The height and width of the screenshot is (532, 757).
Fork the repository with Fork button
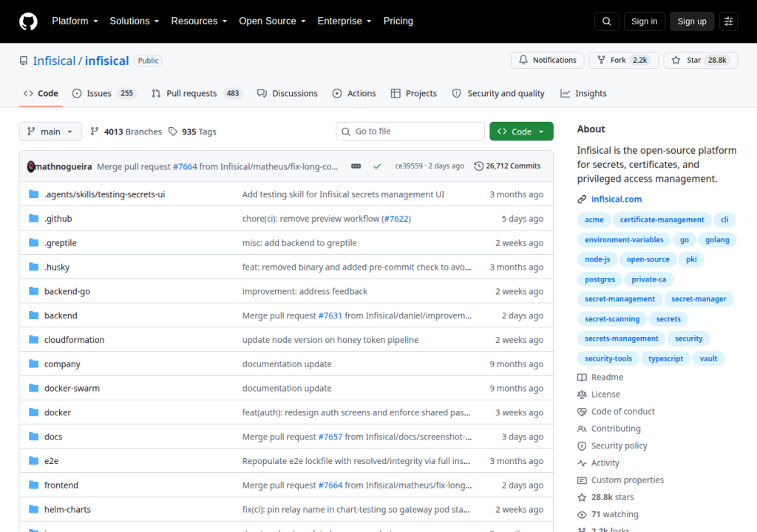[x=624, y=60]
